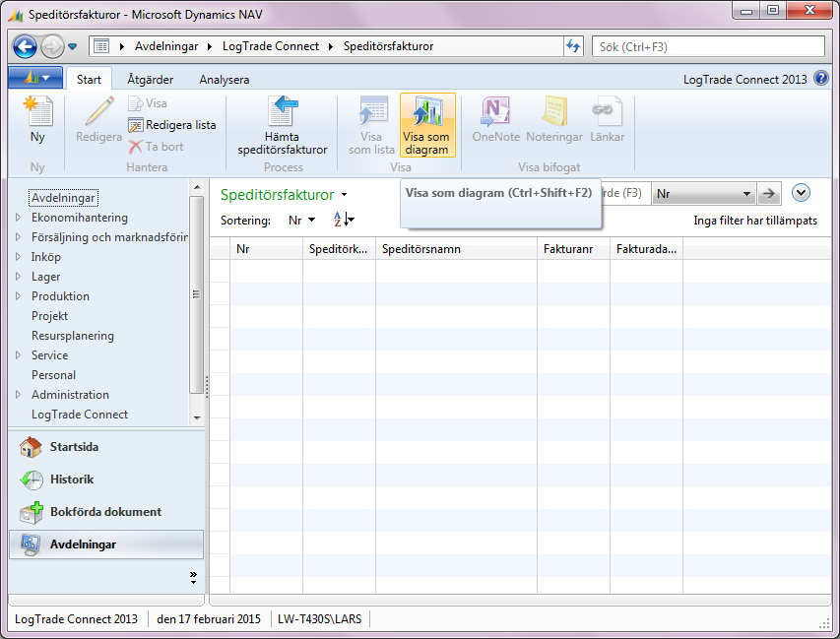840x639 pixels.
Task: Select Avdelningar navigation button
Action: [106, 544]
